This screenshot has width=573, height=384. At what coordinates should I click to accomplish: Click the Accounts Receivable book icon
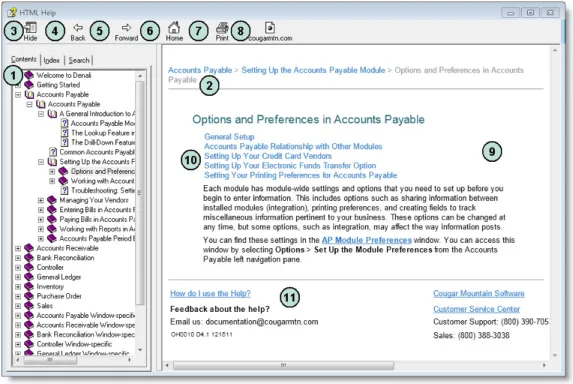coord(29,248)
